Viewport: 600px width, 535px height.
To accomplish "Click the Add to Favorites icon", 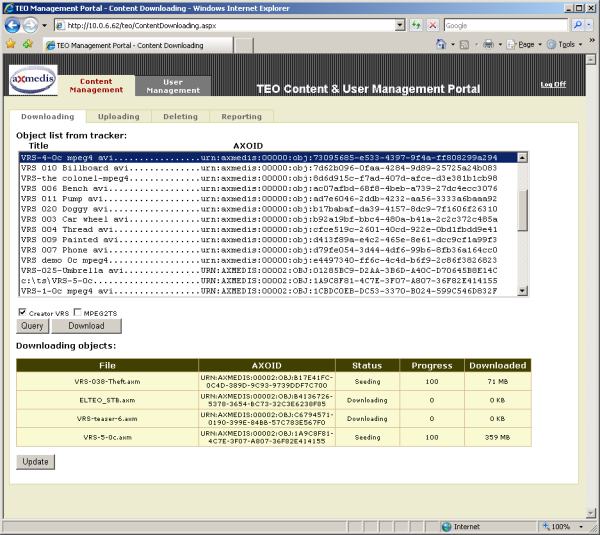I will click(28, 44).
